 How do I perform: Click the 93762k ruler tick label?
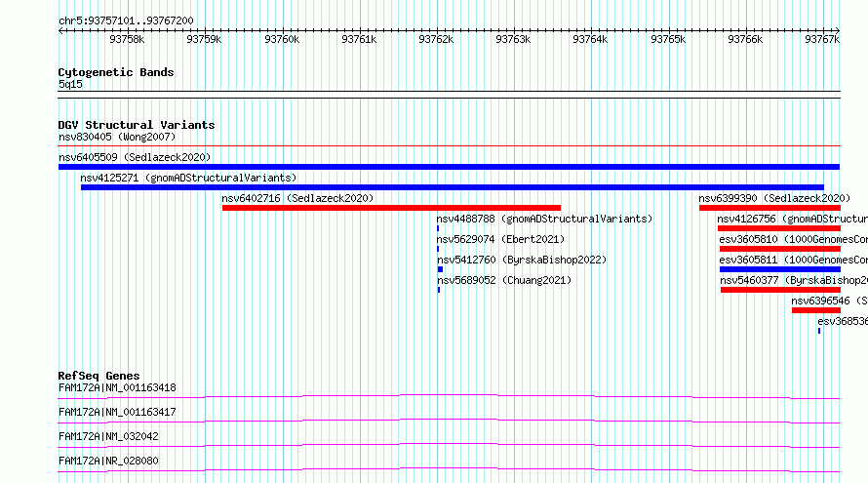pos(436,39)
